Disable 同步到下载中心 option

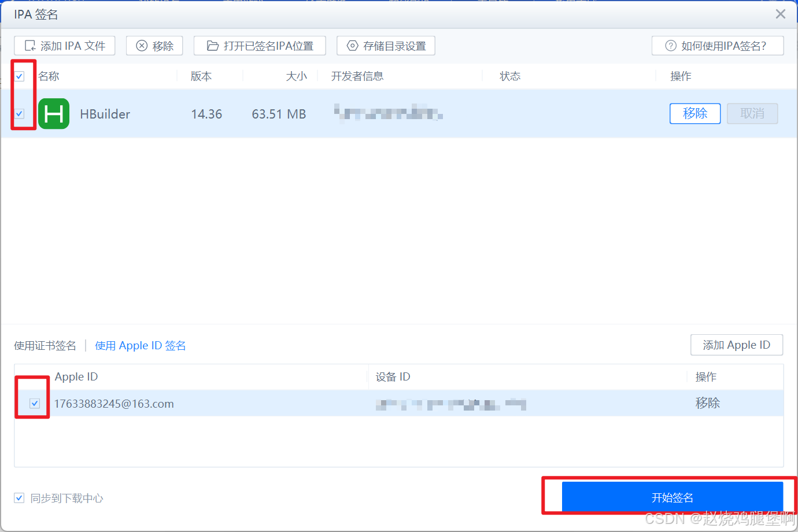19,498
